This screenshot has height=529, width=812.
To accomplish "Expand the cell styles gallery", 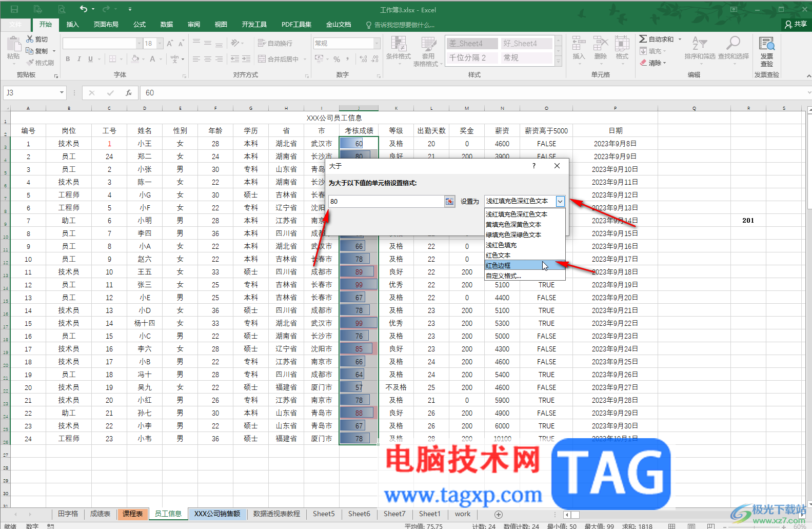I will (x=559, y=62).
